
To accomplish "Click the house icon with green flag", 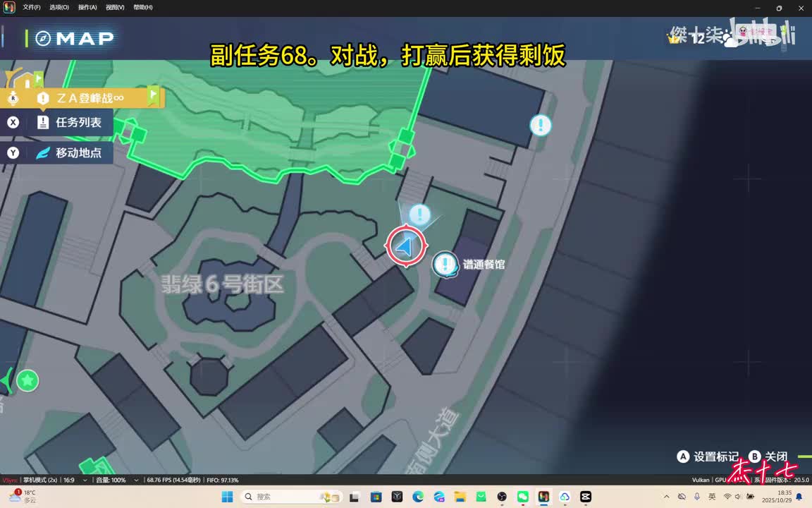I will pyautogui.click(x=26, y=79).
